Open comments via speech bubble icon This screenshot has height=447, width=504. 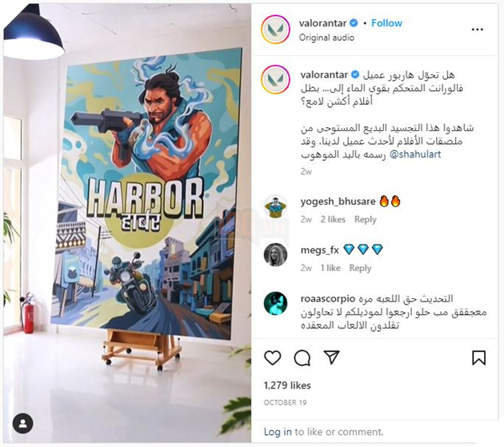click(302, 357)
